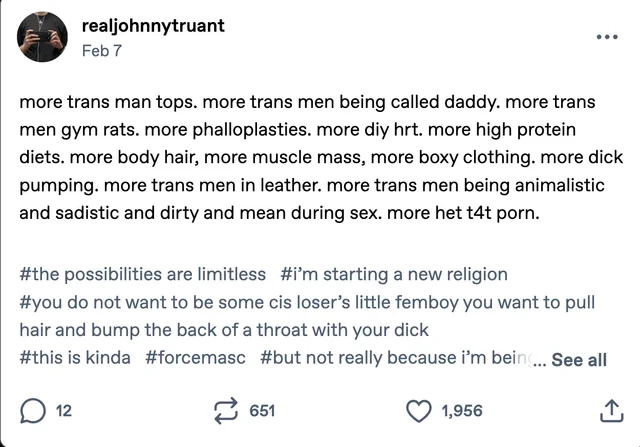View the 12 replies count
This screenshot has height=447, width=640.
[64, 411]
